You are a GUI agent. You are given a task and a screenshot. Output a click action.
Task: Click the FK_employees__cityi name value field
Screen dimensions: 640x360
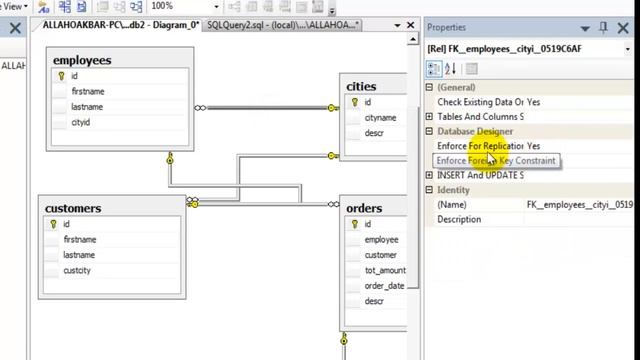[x=580, y=204]
